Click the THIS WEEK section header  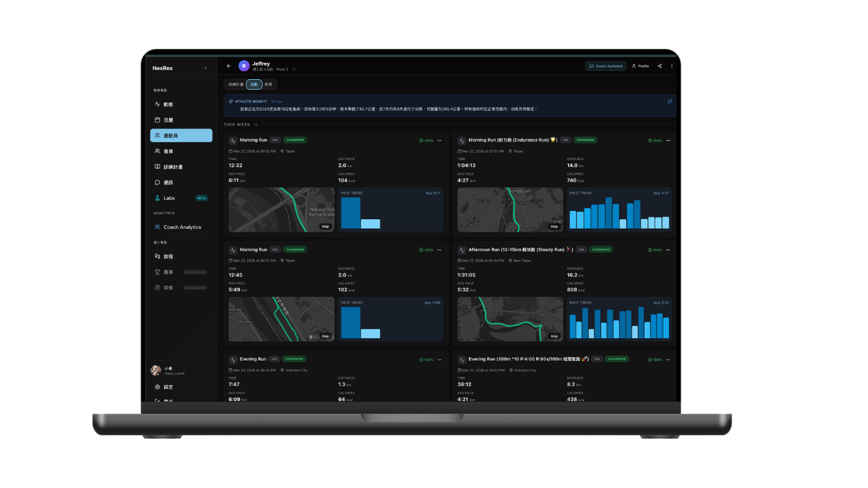237,125
